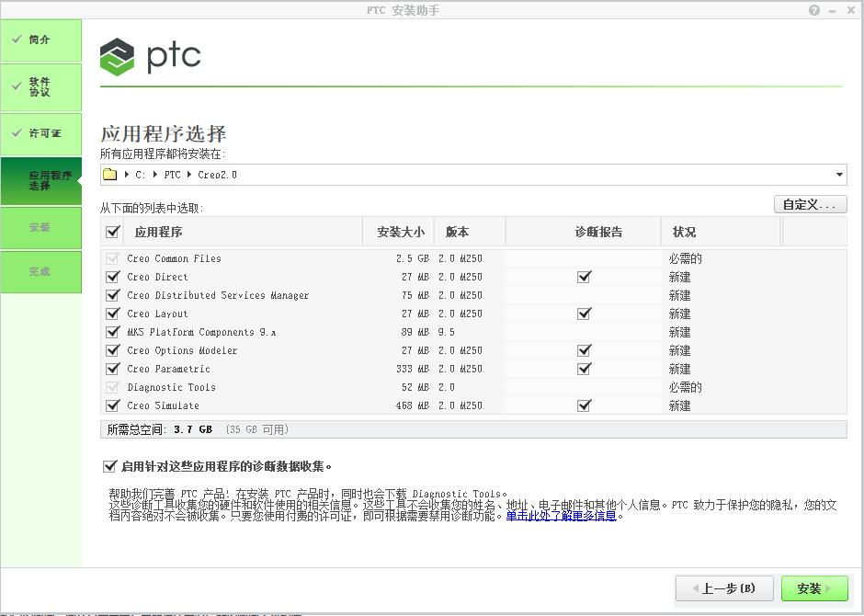Viewport: 864px width, 616px height.
Task: Uncheck the Creo Direct application checkbox
Action: pyautogui.click(x=113, y=277)
